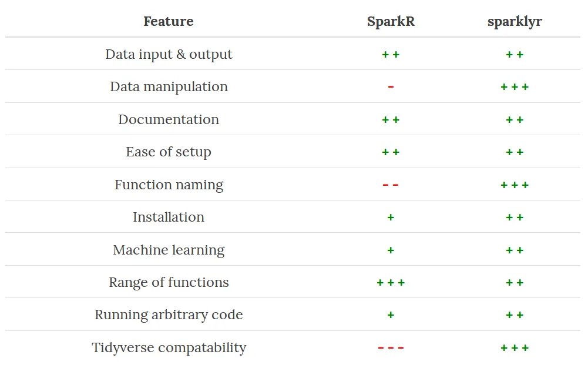Image resolution: width=588 pixels, height=368 pixels.
Task: Click the sparklyr column header
Action: 515,22
